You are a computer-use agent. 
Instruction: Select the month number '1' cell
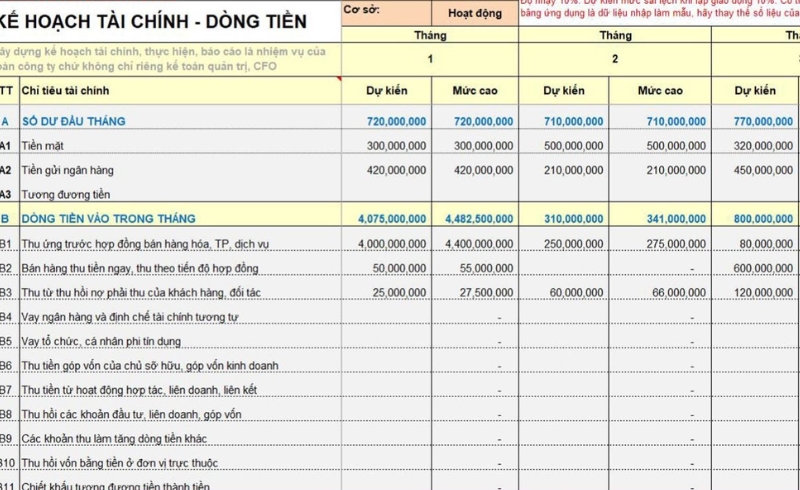(x=430, y=59)
